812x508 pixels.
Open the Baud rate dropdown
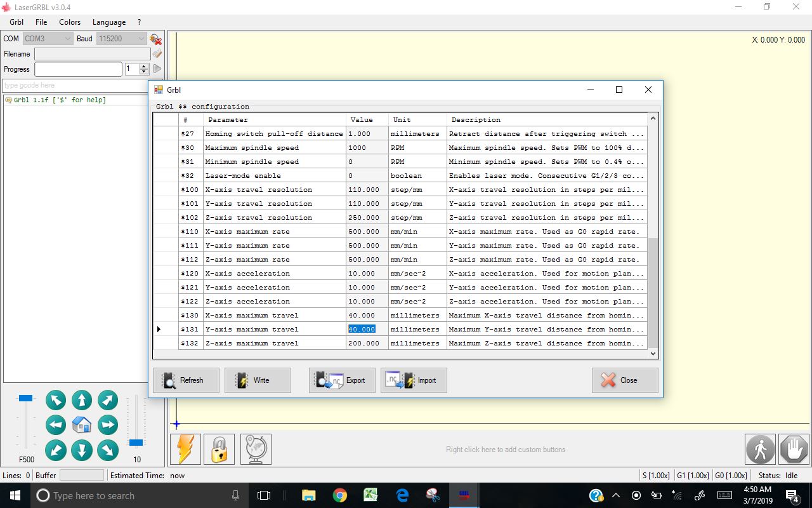[122, 39]
